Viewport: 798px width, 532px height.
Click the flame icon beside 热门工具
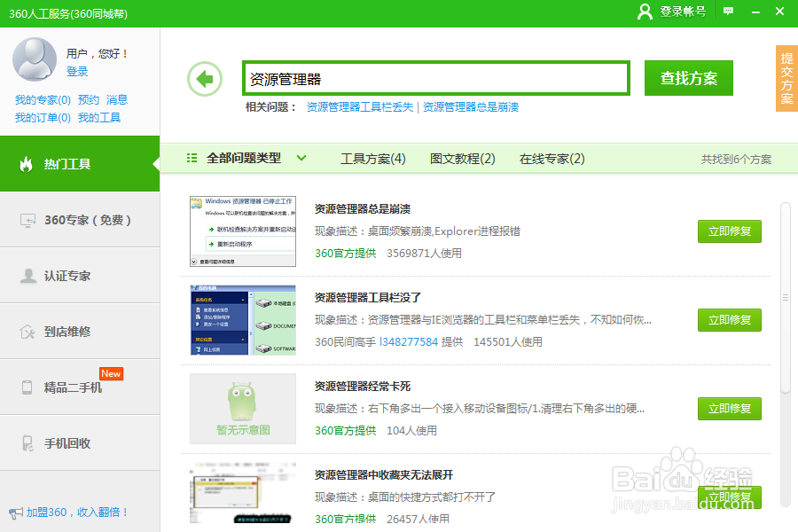coord(26,164)
